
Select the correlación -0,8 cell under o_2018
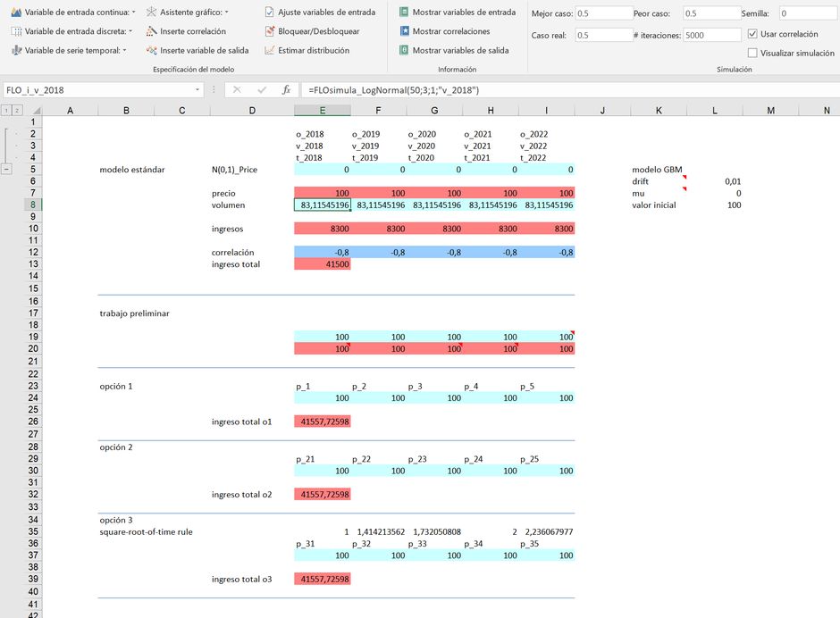323,252
